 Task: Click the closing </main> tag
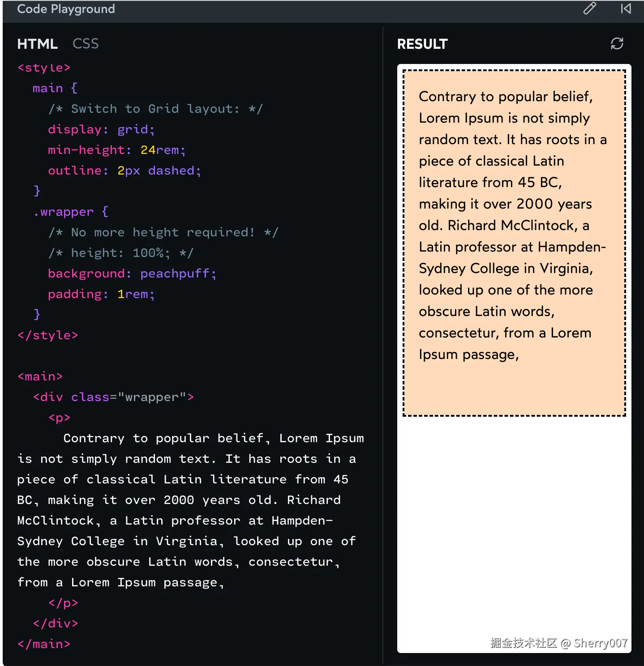44,644
